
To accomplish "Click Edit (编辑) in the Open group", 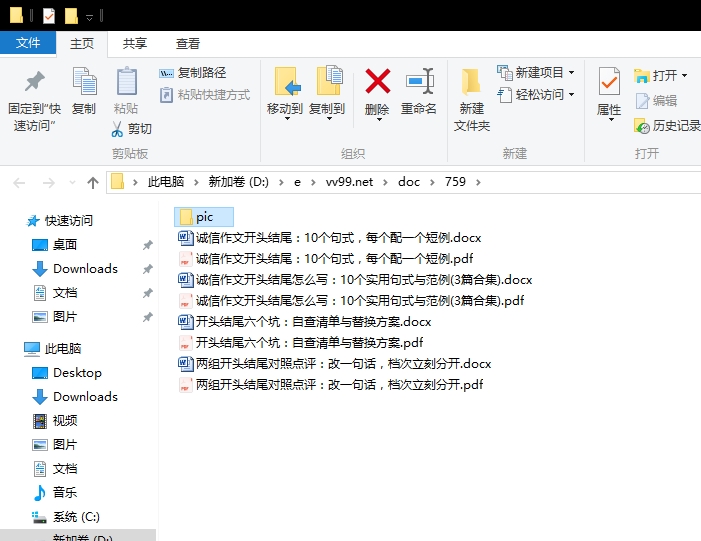I will [656, 101].
